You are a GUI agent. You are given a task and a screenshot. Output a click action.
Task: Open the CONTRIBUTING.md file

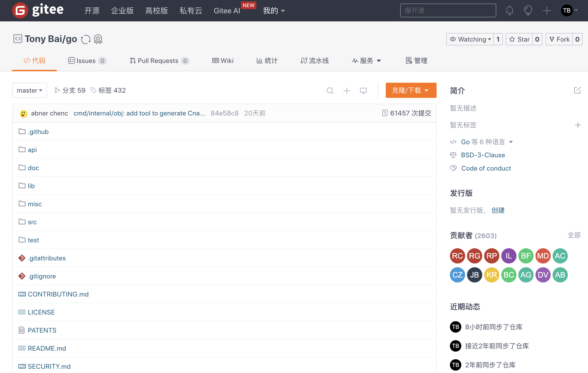click(58, 294)
